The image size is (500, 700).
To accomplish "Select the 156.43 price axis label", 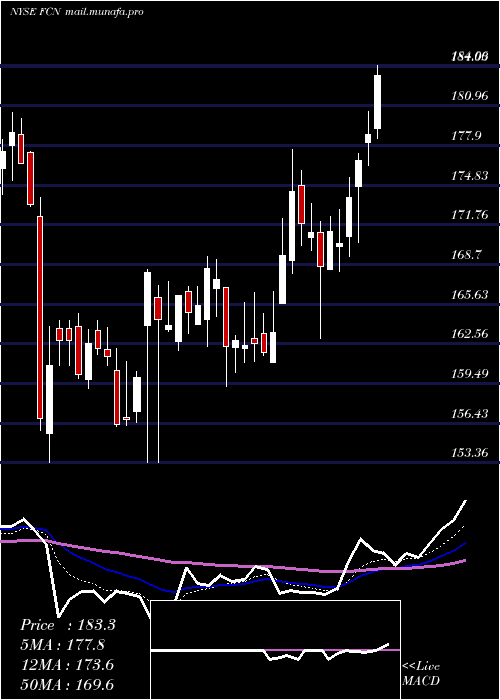I will point(470,413).
